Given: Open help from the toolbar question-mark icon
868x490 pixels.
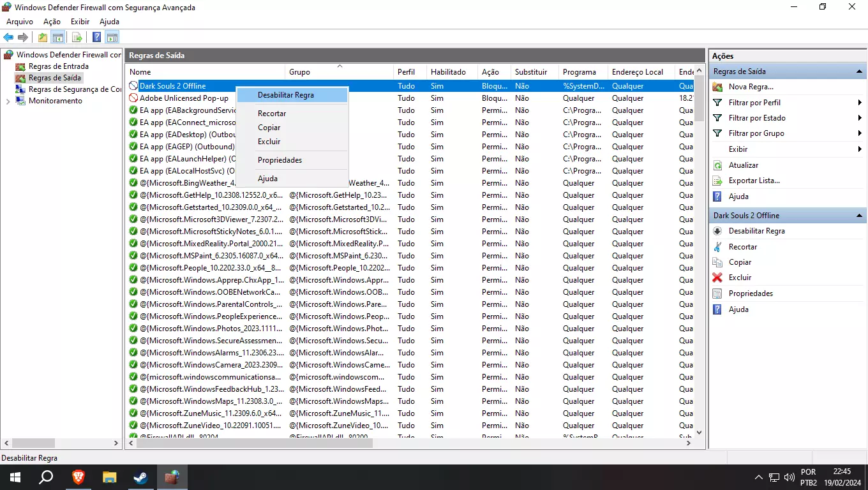Looking at the screenshot, I should click(97, 38).
